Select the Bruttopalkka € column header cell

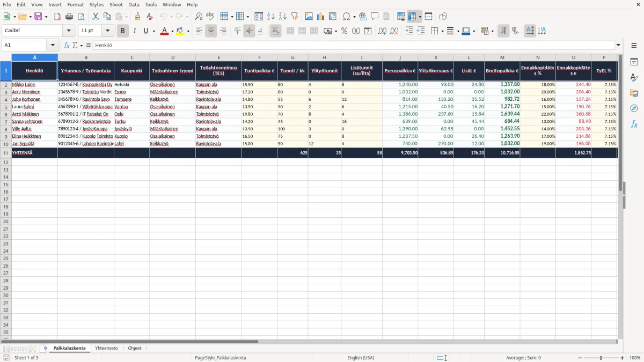[502, 71]
